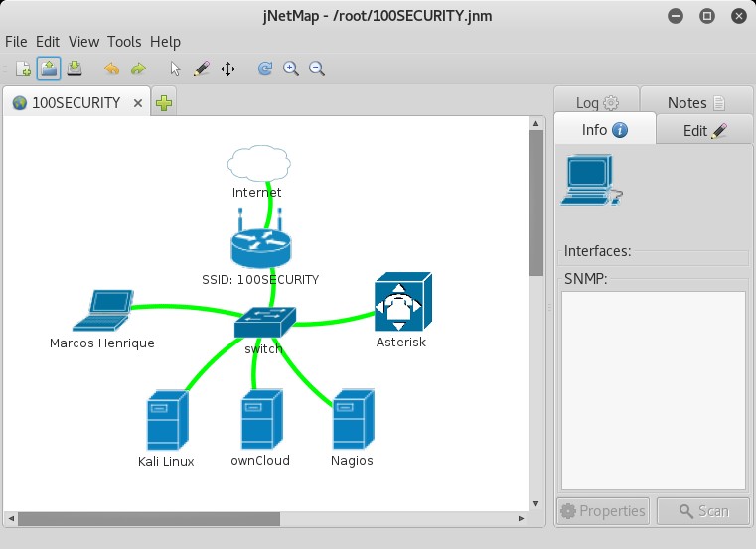Click the Scan button

pyautogui.click(x=703, y=511)
